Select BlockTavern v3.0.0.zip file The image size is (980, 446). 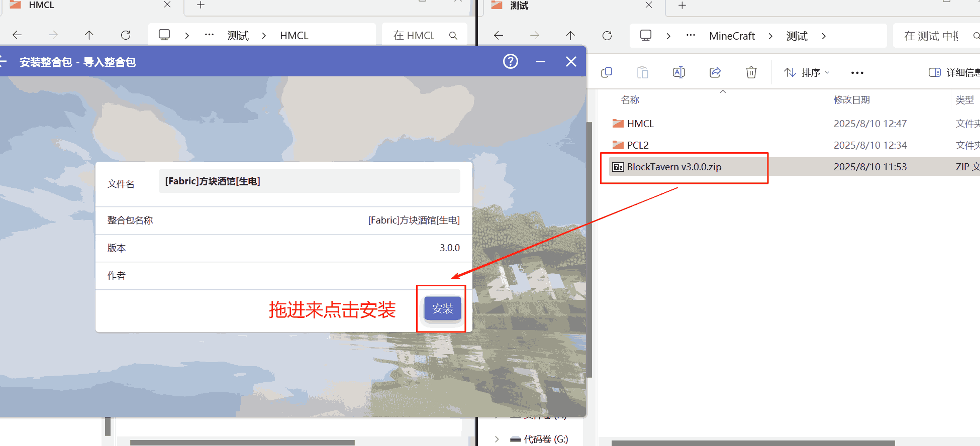[674, 167]
